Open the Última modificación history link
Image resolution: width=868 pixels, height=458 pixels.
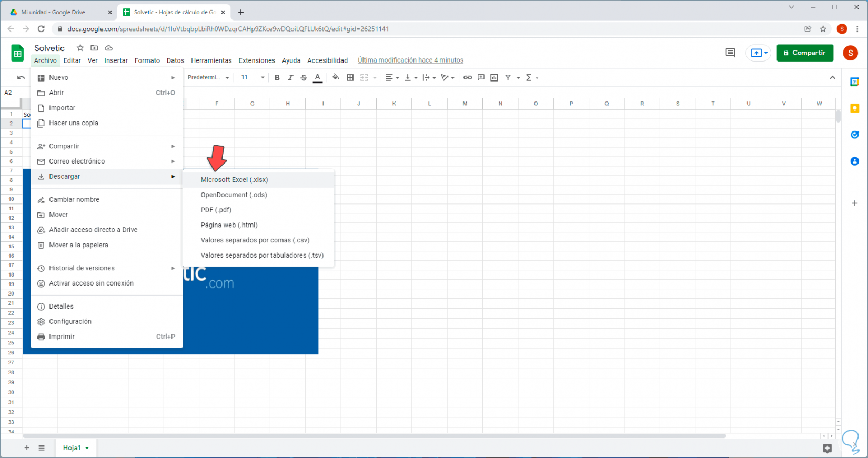(x=410, y=60)
